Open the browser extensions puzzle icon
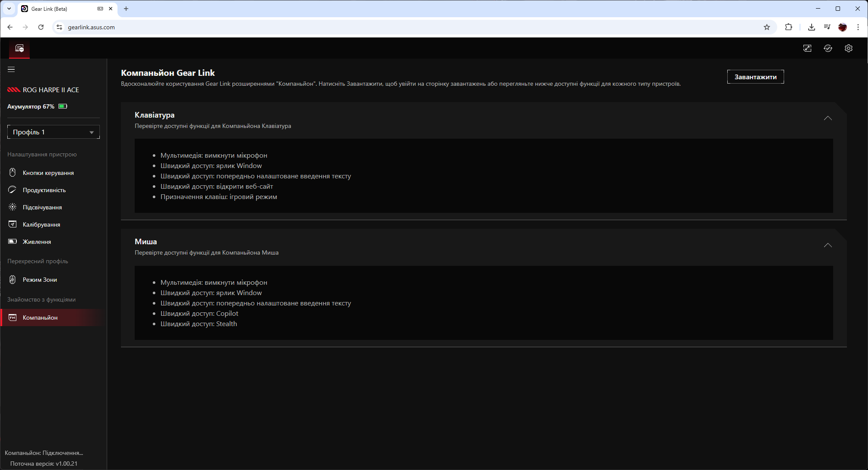The width and height of the screenshot is (868, 470). [788, 27]
